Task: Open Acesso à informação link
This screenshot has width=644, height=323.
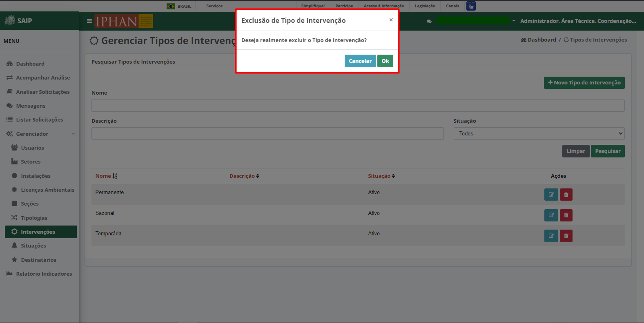Action: (x=384, y=6)
